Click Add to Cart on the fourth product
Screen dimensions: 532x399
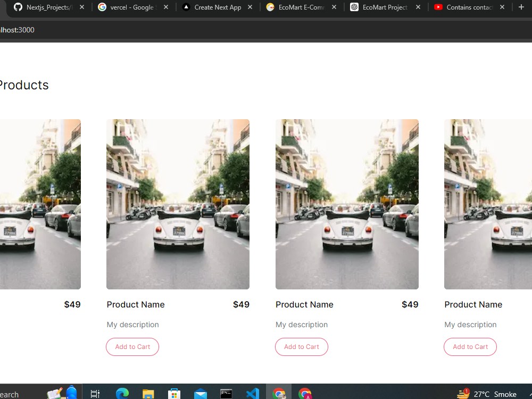470,347
